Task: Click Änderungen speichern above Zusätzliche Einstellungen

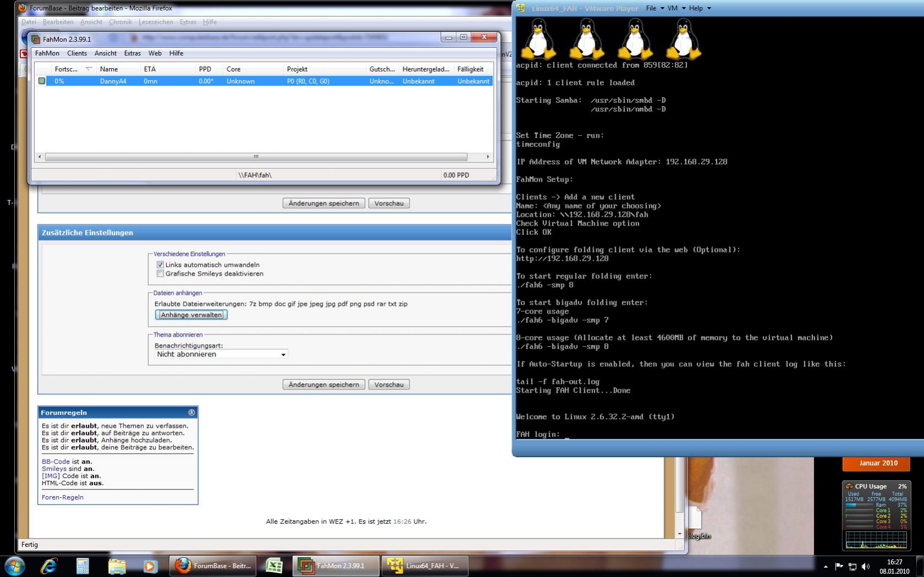Action: [324, 203]
